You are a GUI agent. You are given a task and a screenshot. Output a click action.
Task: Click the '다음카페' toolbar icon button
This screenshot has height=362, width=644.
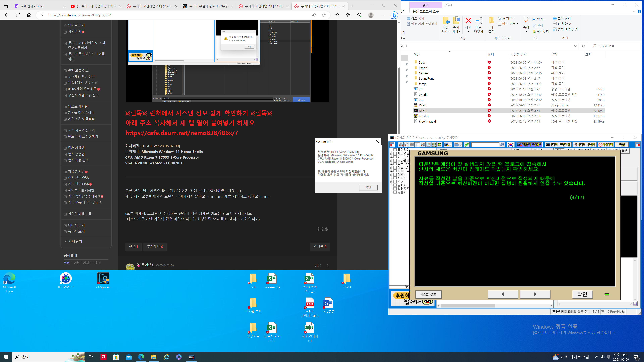606,145
